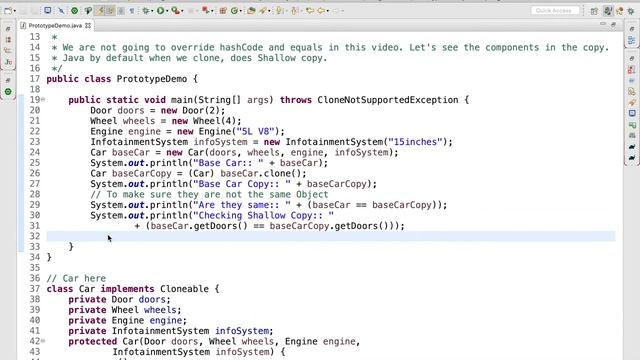Open the yellow Search view icon in right trim
640x360 pixels.
[632, 102]
